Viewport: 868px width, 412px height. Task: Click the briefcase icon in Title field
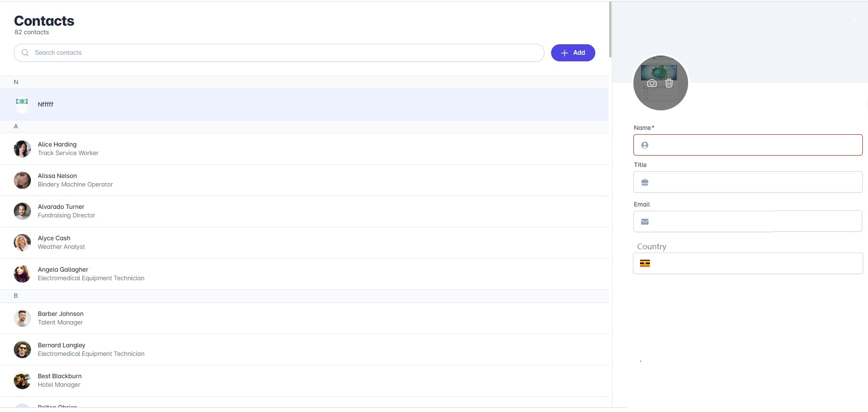pyautogui.click(x=645, y=182)
